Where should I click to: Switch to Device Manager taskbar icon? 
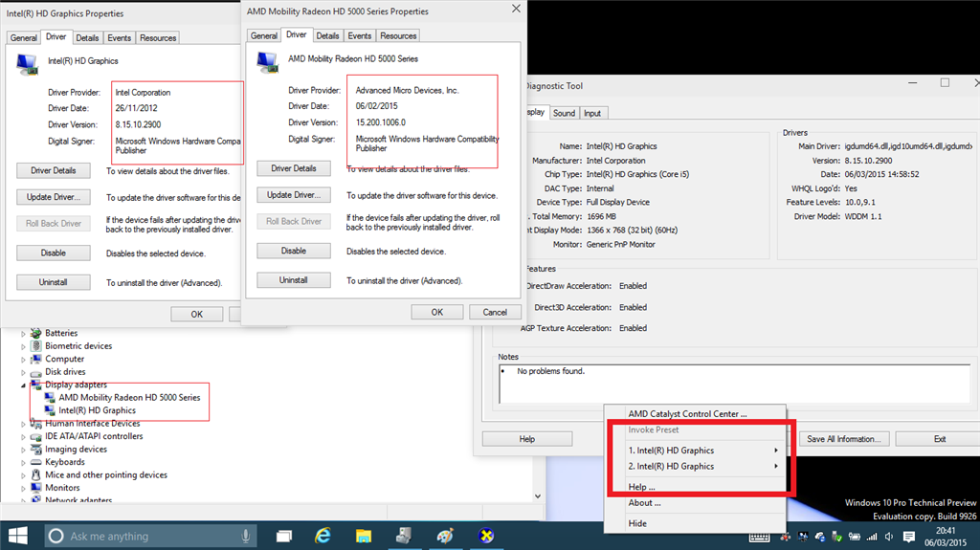[404, 536]
